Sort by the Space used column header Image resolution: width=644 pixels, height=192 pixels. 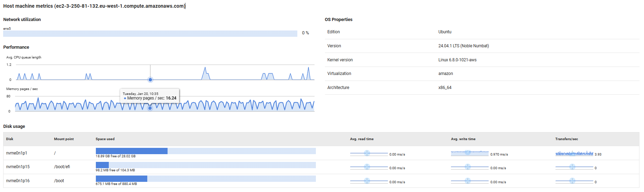click(105, 139)
